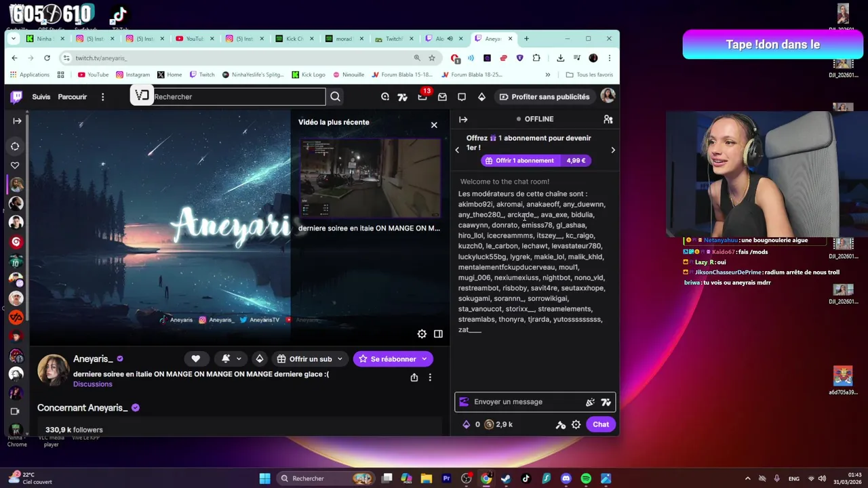868x488 pixels.
Task: Open followed channels heart in sidebar
Action: click(x=15, y=165)
